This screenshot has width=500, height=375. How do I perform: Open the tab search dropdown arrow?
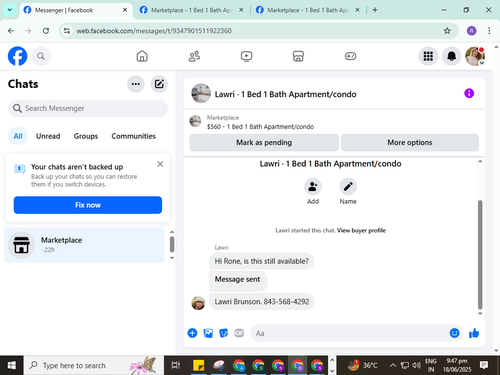(10, 10)
